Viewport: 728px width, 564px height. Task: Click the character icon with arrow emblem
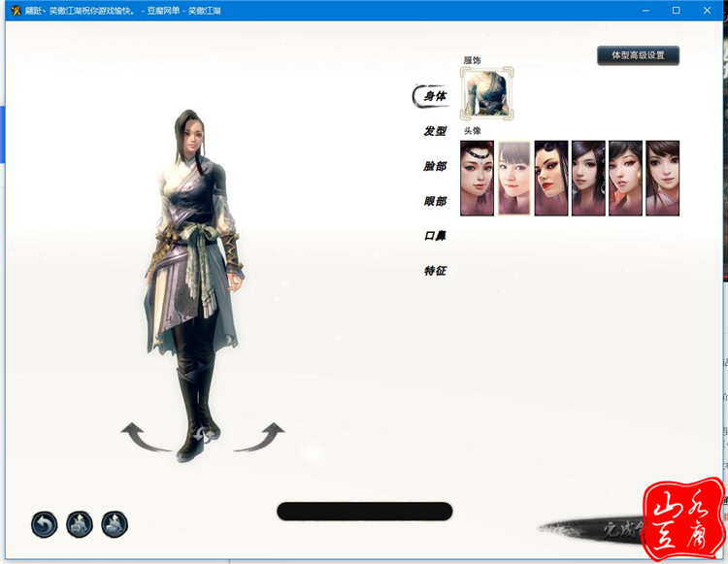(115, 524)
